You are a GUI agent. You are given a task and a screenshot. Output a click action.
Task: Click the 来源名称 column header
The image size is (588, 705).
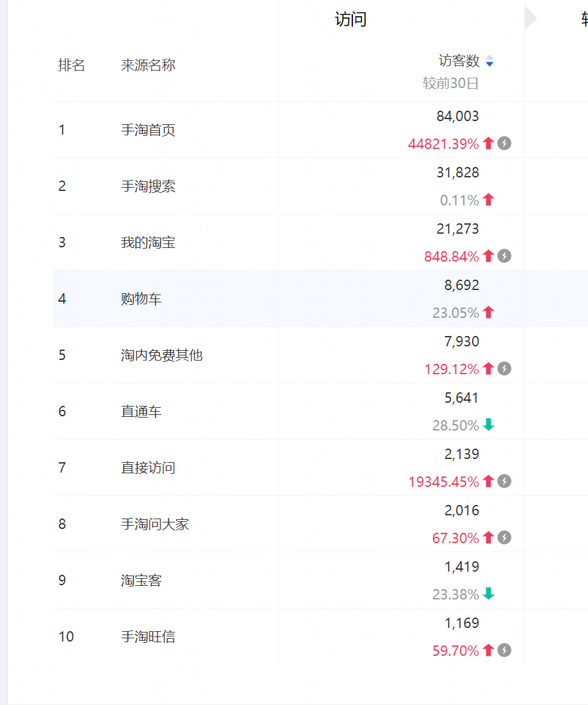[148, 65]
